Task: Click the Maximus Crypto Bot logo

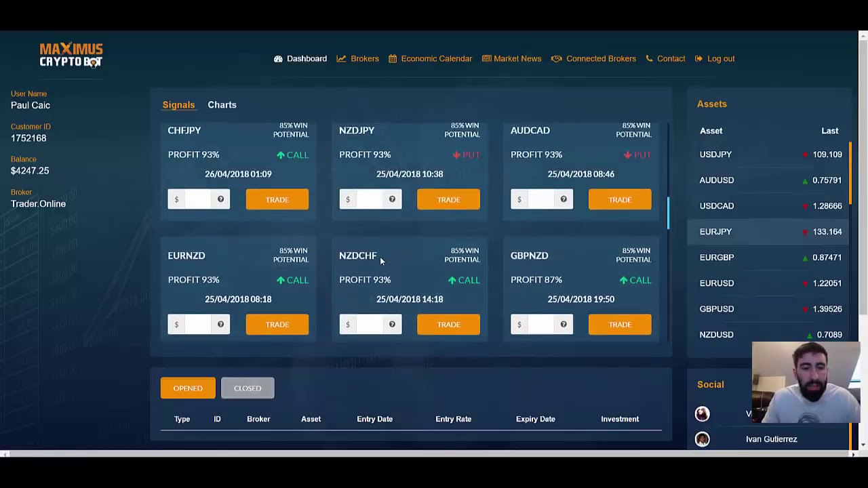Action: coord(71,55)
